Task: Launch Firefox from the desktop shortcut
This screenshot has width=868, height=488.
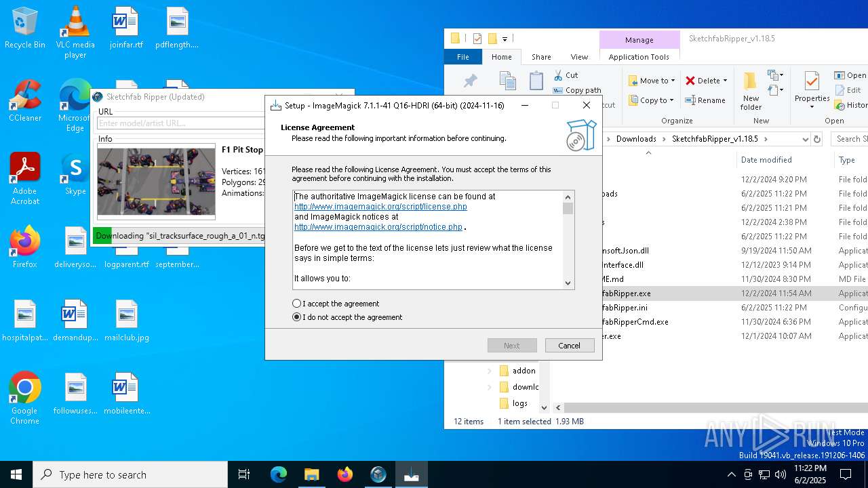Action: pos(25,247)
